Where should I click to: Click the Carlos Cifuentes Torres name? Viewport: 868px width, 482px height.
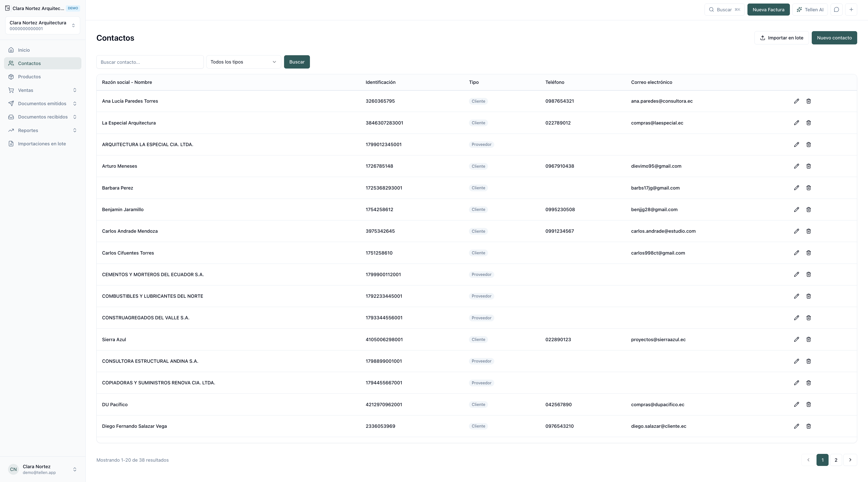pyautogui.click(x=128, y=253)
